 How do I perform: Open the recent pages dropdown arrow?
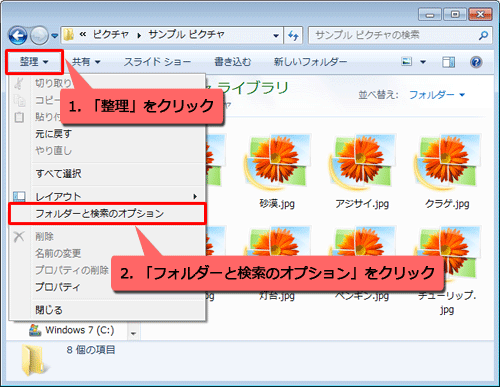point(55,36)
